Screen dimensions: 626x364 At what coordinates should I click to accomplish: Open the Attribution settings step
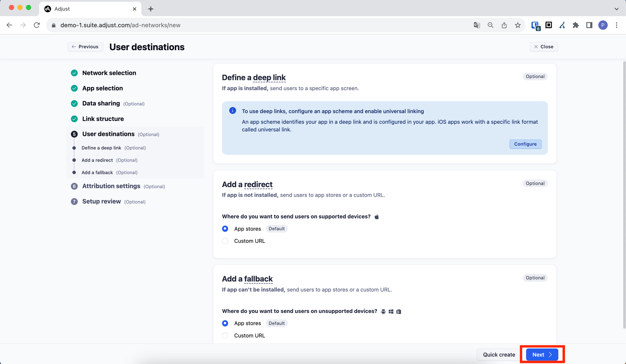pos(111,186)
